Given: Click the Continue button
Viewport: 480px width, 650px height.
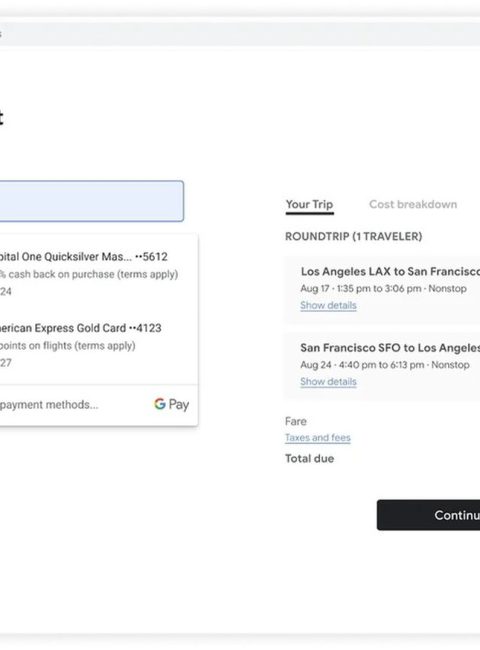Looking at the screenshot, I should tap(428, 515).
